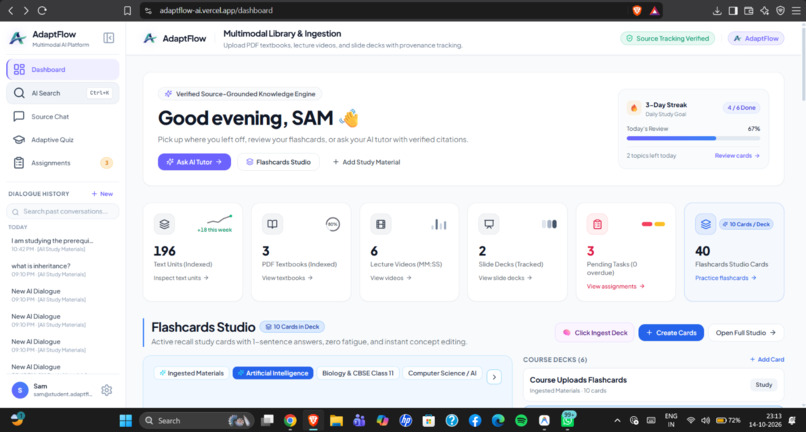Click the Create Cards button
Viewport: 806px width, 432px height.
coord(671,333)
